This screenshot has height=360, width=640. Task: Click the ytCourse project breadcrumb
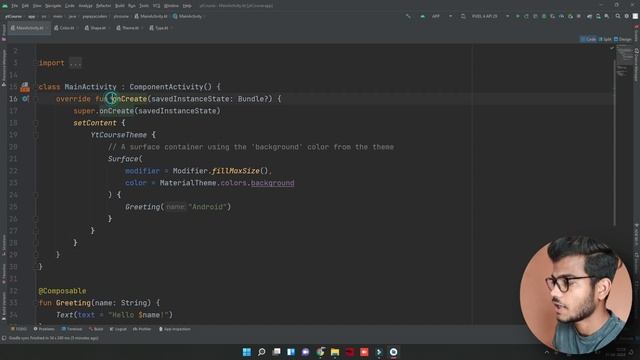coord(13,16)
